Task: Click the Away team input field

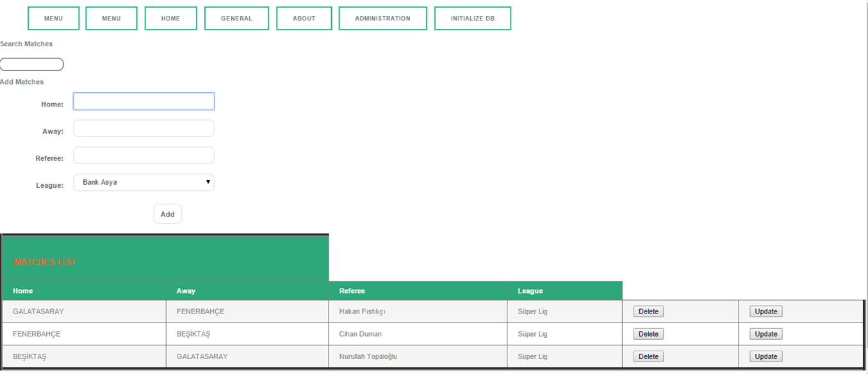Action: (143, 128)
